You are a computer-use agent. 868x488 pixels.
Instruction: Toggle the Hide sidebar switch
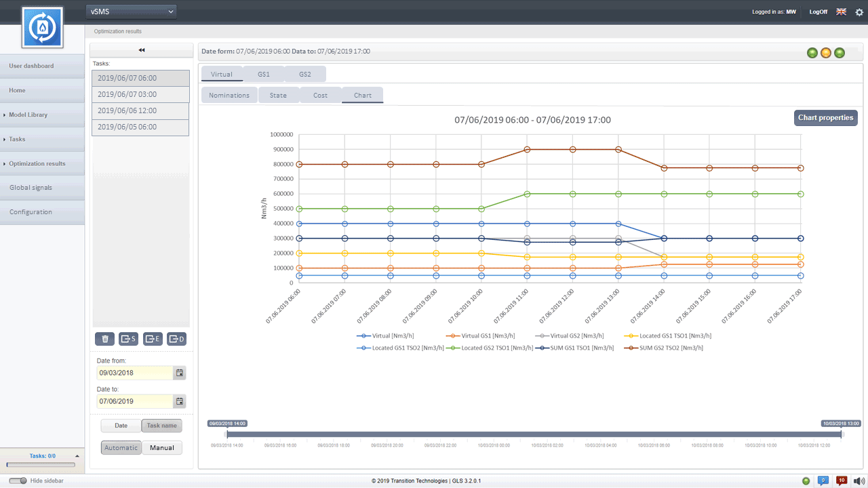click(18, 481)
